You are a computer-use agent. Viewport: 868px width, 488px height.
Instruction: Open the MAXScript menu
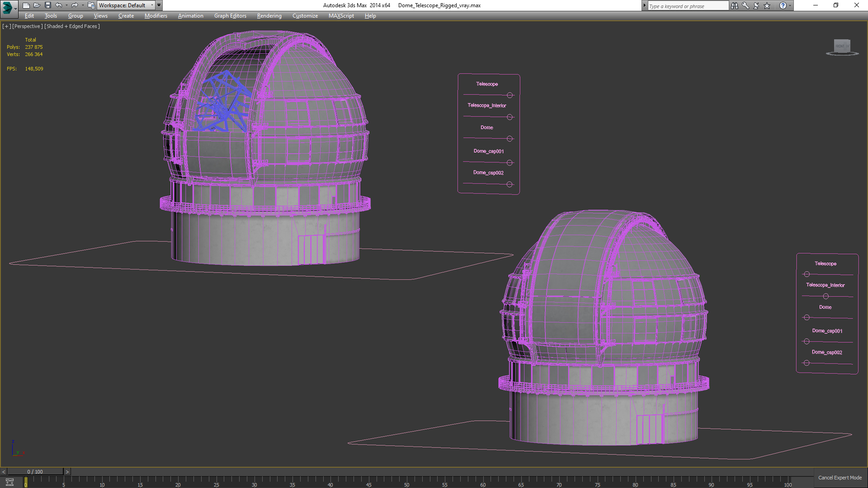pyautogui.click(x=341, y=16)
